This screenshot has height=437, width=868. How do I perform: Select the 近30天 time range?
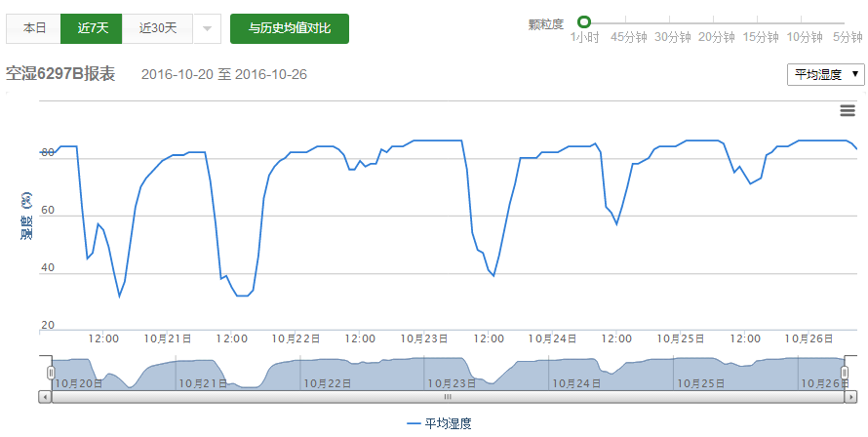coord(158,28)
